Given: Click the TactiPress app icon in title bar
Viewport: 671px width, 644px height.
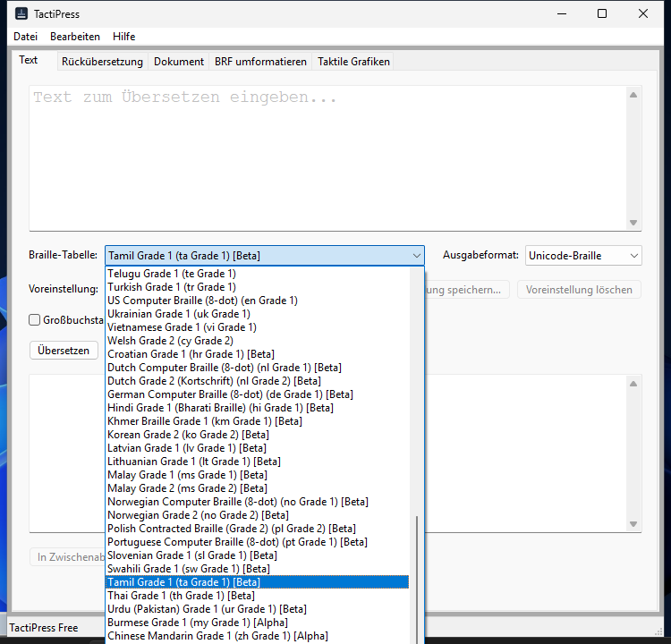Looking at the screenshot, I should 21,13.
